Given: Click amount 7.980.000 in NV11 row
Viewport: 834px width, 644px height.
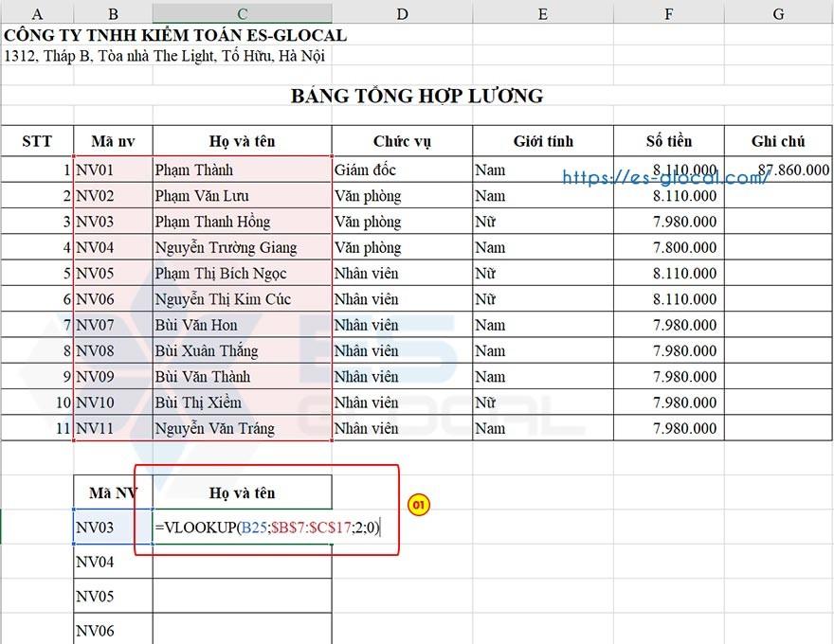Looking at the screenshot, I should [668, 428].
